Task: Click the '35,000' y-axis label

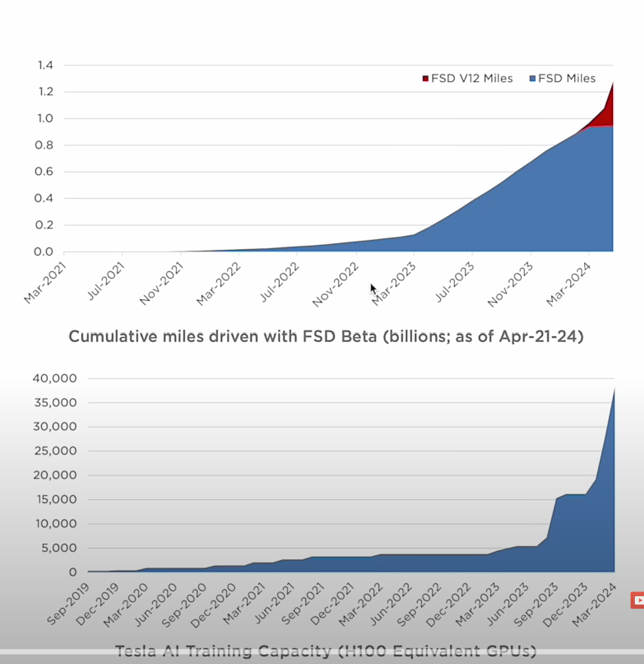Action: [x=55, y=402]
